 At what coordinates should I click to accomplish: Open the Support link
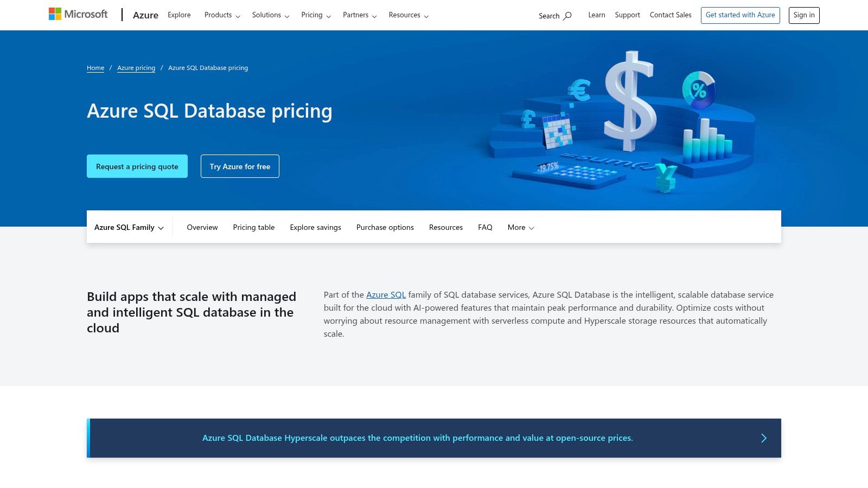point(628,15)
